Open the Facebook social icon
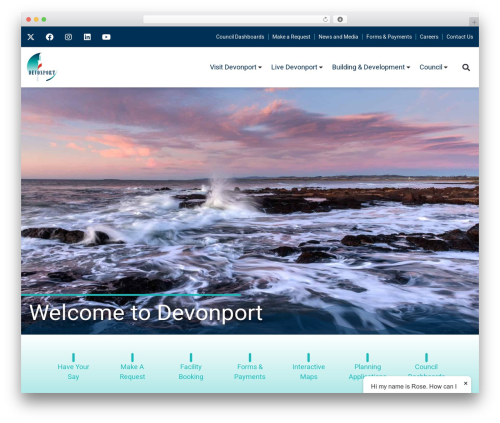 click(50, 37)
